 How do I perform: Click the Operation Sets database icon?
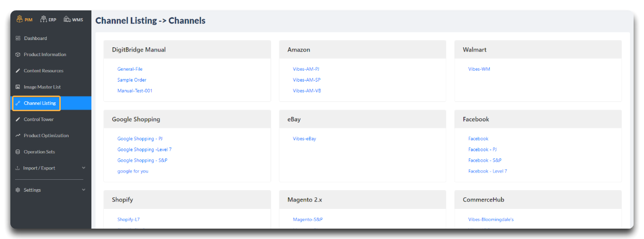(18, 152)
